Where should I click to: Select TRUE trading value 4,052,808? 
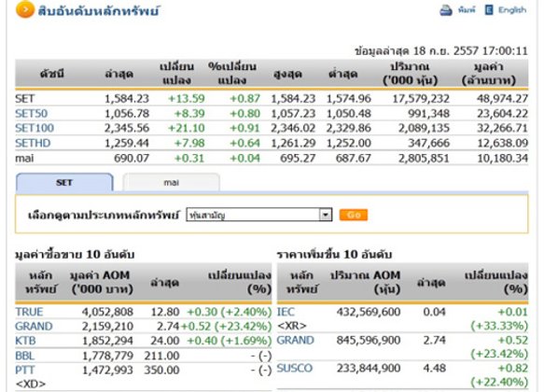(107, 312)
